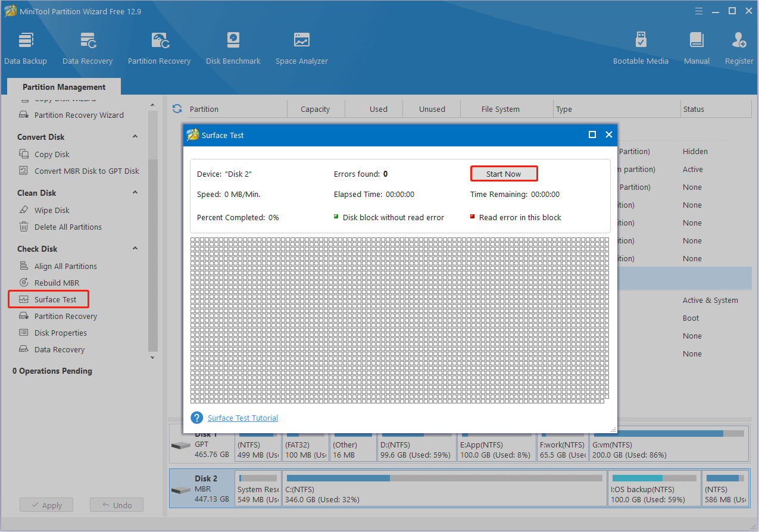
Task: Click the Boot status row
Action: 691,318
